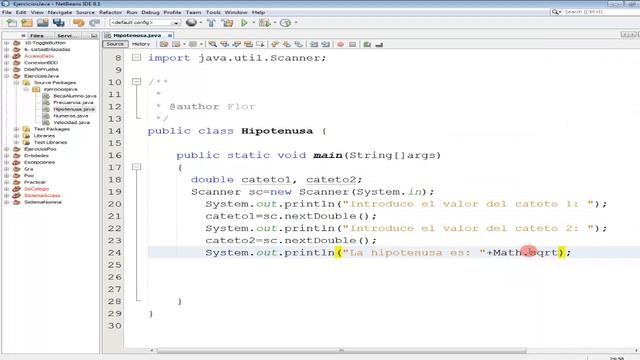Select BecaAlumno.java in the project tree
This screenshot has width=640, height=360.
75,96
